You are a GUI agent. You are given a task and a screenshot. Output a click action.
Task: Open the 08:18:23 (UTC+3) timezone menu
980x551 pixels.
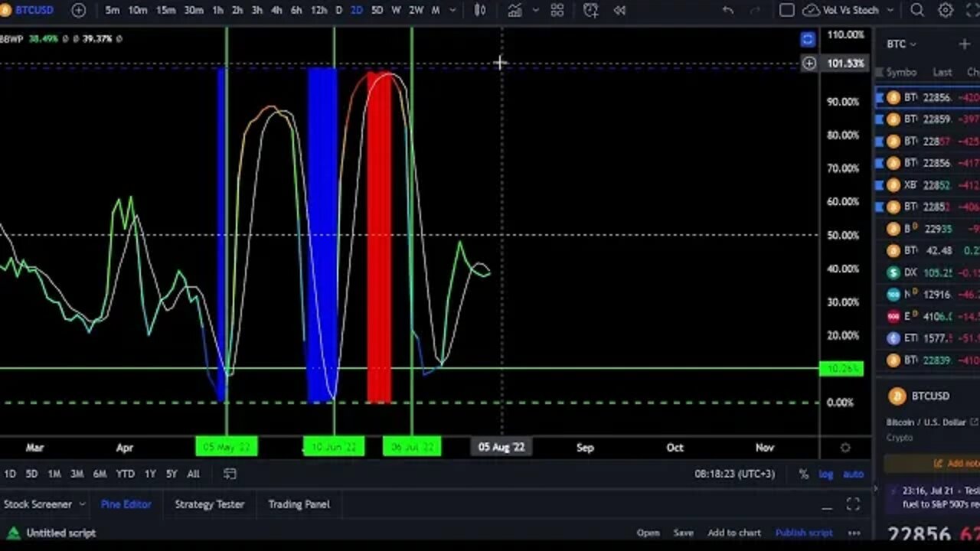coord(735,474)
